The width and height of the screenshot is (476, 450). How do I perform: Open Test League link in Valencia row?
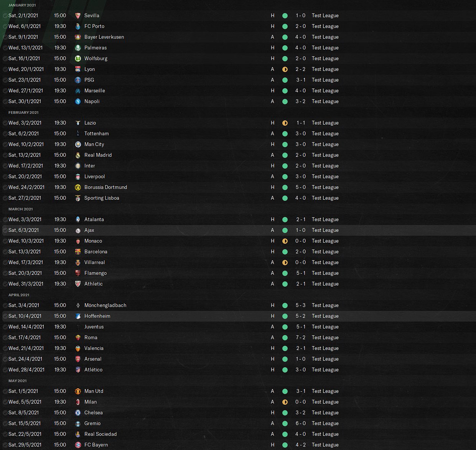(x=325, y=348)
